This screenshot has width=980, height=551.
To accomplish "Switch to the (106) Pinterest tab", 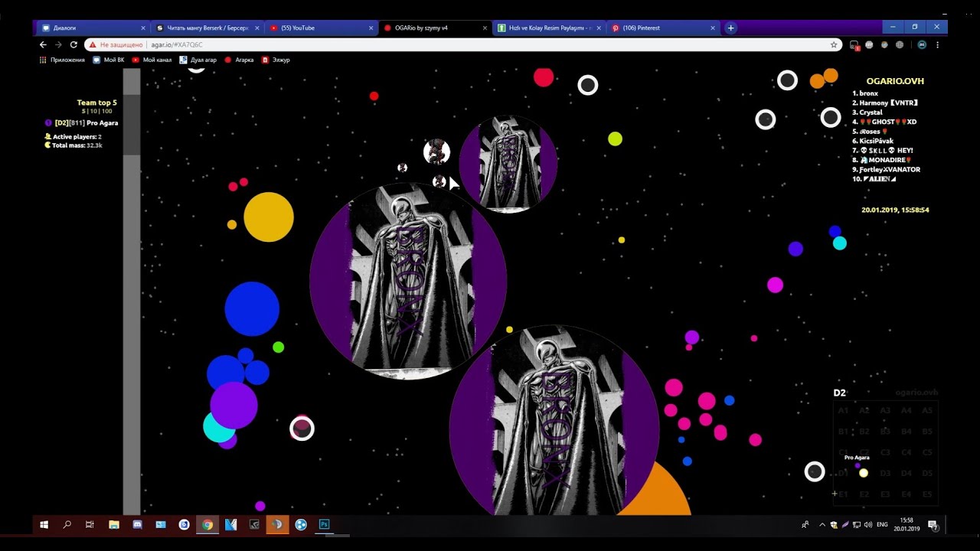I will coord(663,28).
